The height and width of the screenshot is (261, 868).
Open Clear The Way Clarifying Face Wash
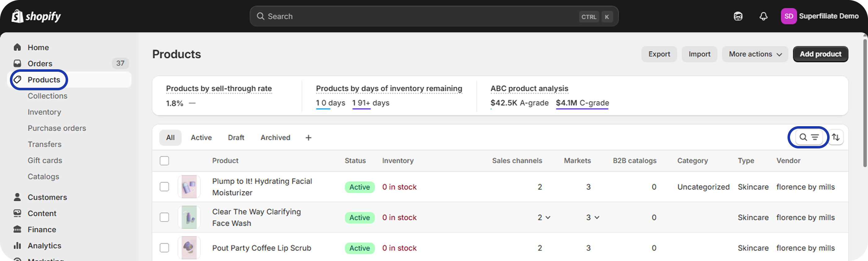point(256,217)
